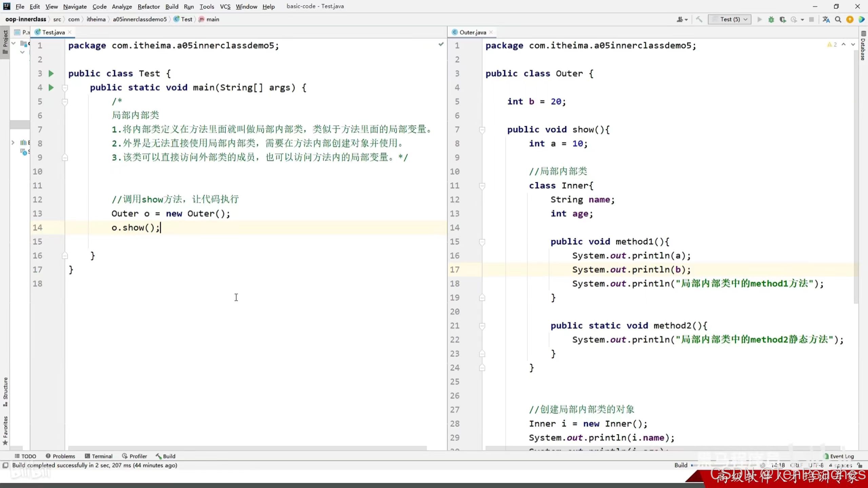Screen dimensions: 868x488
Task: Click the Translate icon in toolbar
Action: (x=826, y=20)
